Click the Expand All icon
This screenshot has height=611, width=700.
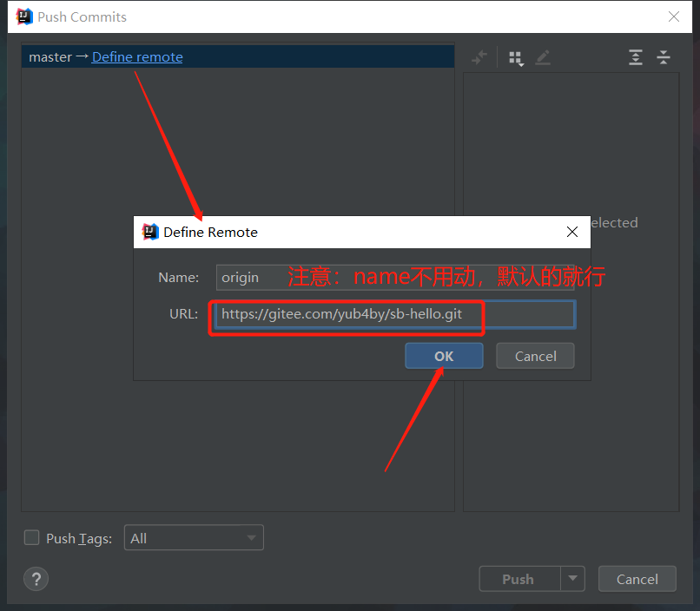click(636, 58)
